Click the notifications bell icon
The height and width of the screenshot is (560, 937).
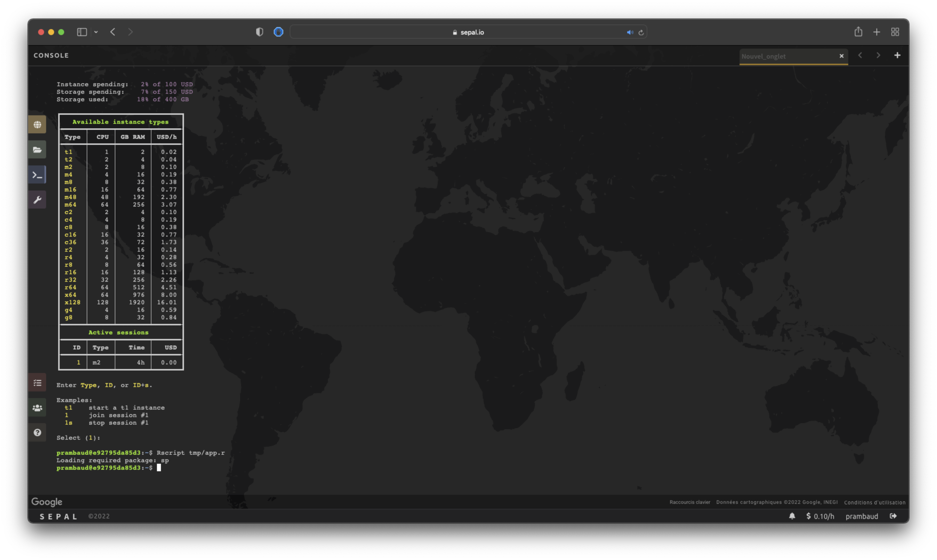[x=792, y=516]
